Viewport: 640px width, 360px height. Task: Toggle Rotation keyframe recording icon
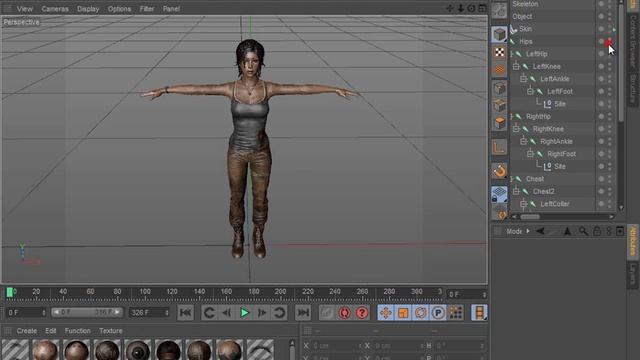point(420,313)
